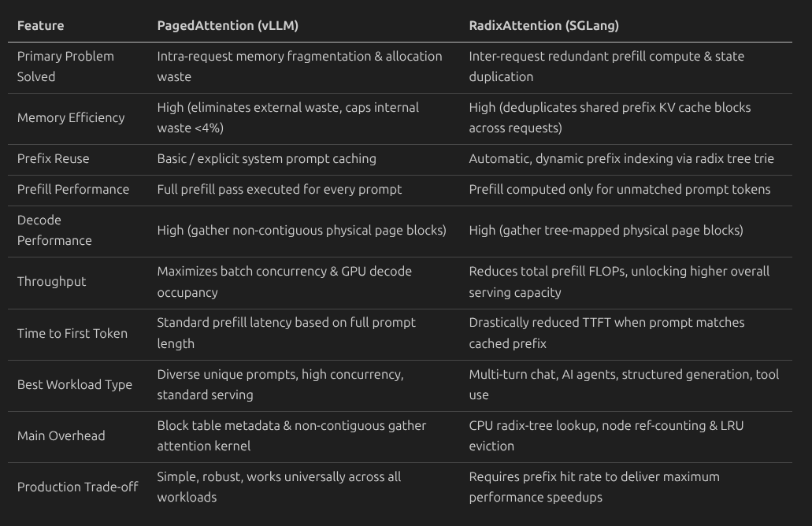Select the Primary Problem Solved row label
The image size is (812, 526).
(65, 66)
